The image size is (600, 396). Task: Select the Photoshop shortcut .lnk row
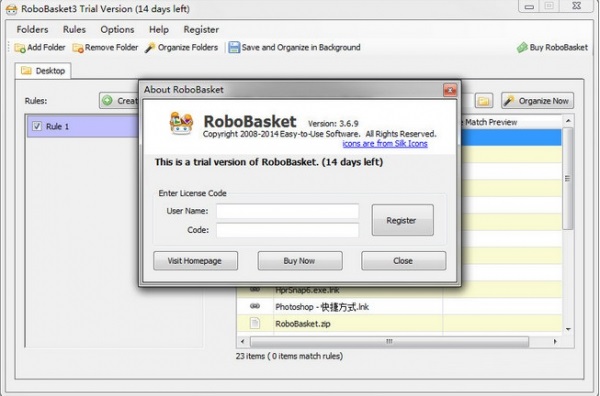(x=399, y=307)
